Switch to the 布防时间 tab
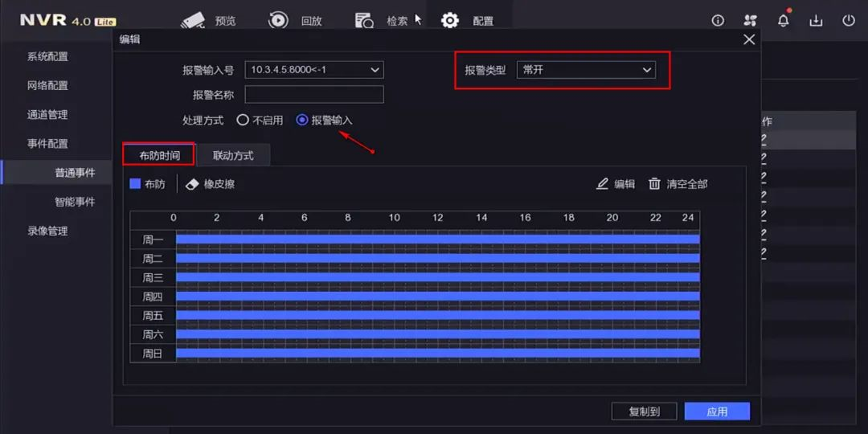The height and width of the screenshot is (434, 868). tap(158, 155)
